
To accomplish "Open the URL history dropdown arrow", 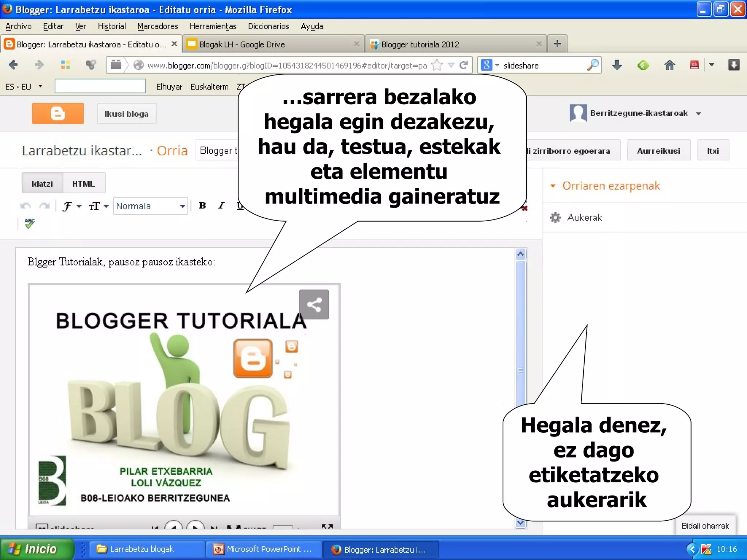I will (451, 65).
